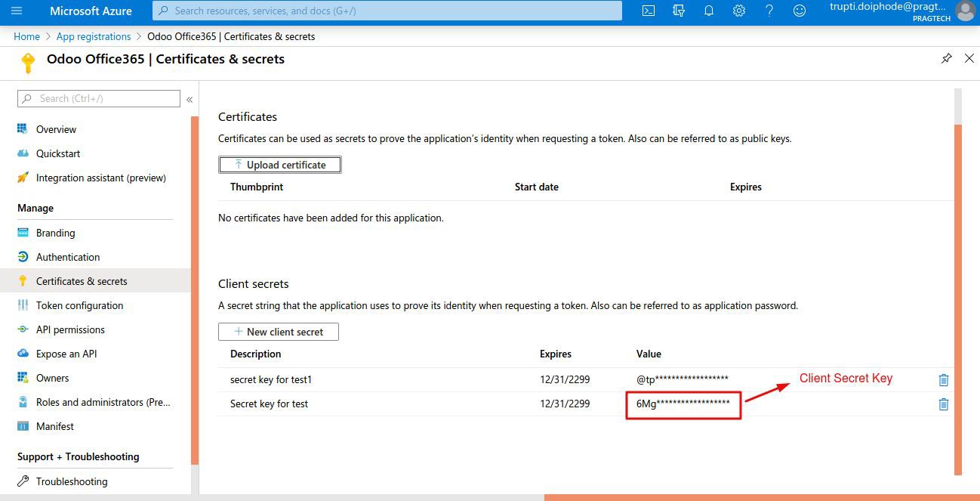The width and height of the screenshot is (980, 501).
Task: Launch Cloud Shell from the top bar
Action: (649, 11)
